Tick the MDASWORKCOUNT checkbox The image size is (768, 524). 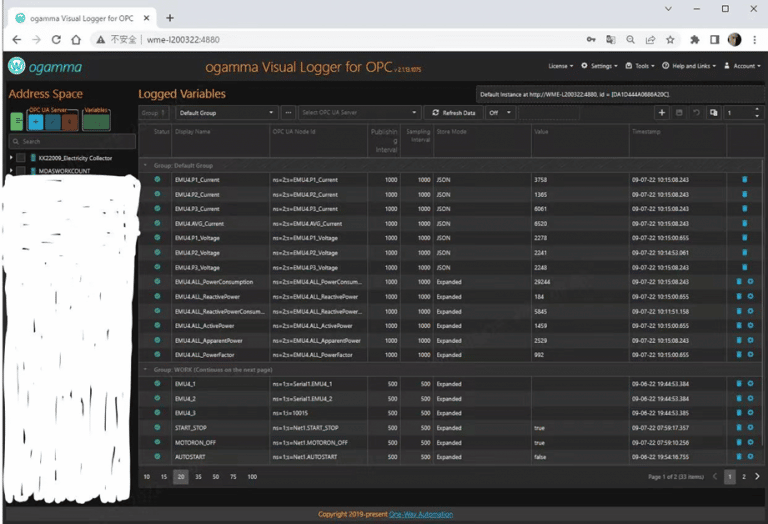21,172
